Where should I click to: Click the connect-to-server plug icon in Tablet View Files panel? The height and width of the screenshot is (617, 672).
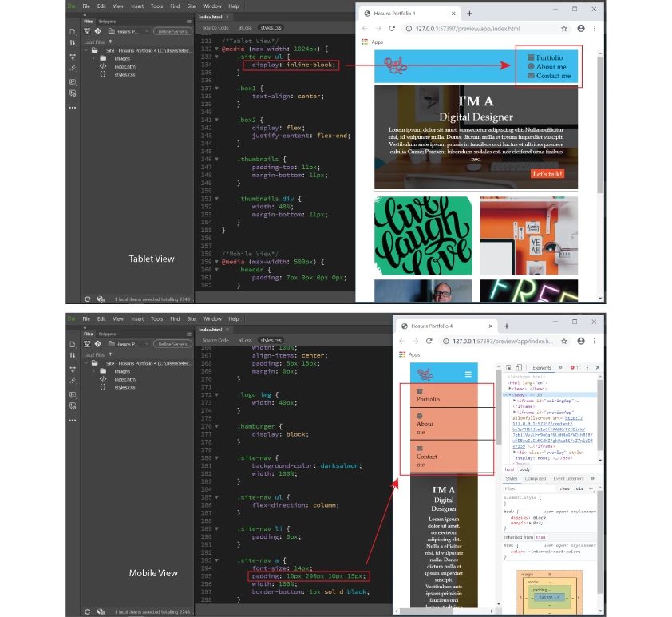(88, 31)
